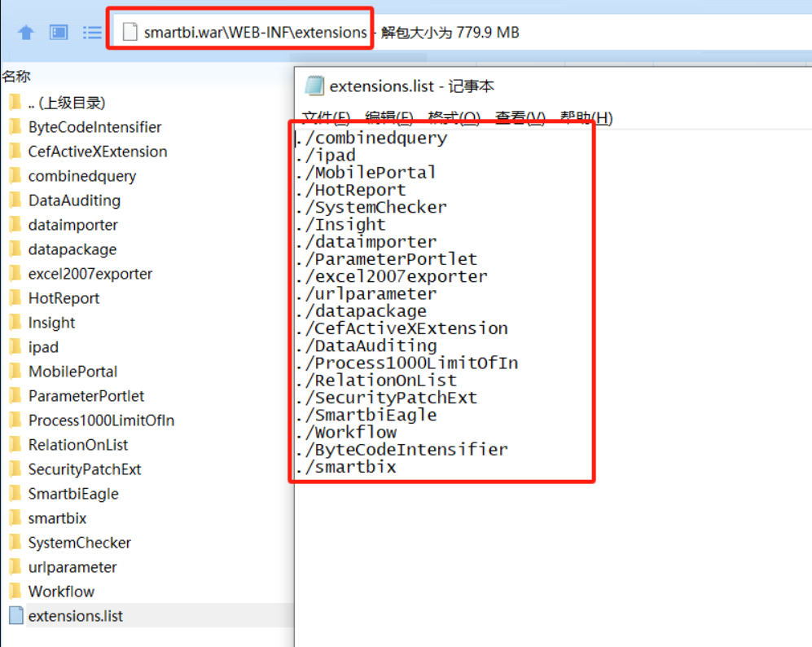
Task: Click the 名称 column header
Action: pos(16,76)
